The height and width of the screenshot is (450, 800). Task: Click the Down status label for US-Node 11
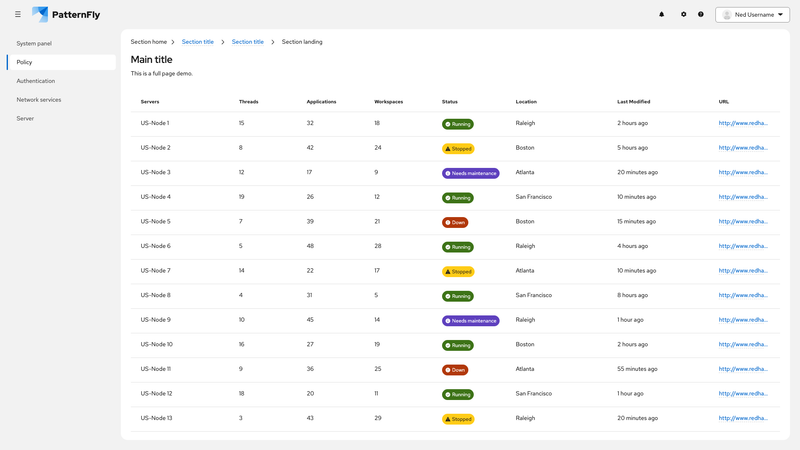[455, 370]
